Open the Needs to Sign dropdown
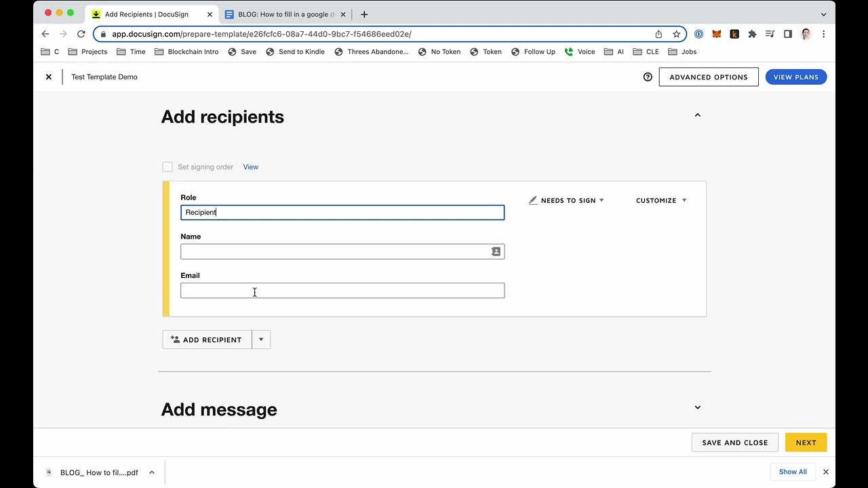The width and height of the screenshot is (868, 488). (567, 201)
